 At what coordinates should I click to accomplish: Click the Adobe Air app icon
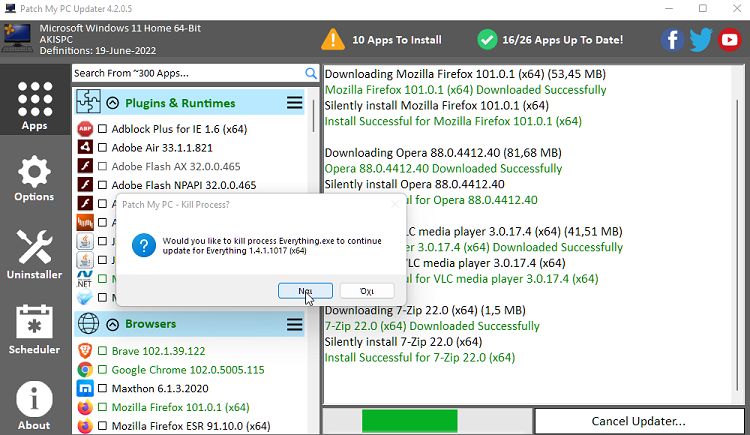click(85, 147)
